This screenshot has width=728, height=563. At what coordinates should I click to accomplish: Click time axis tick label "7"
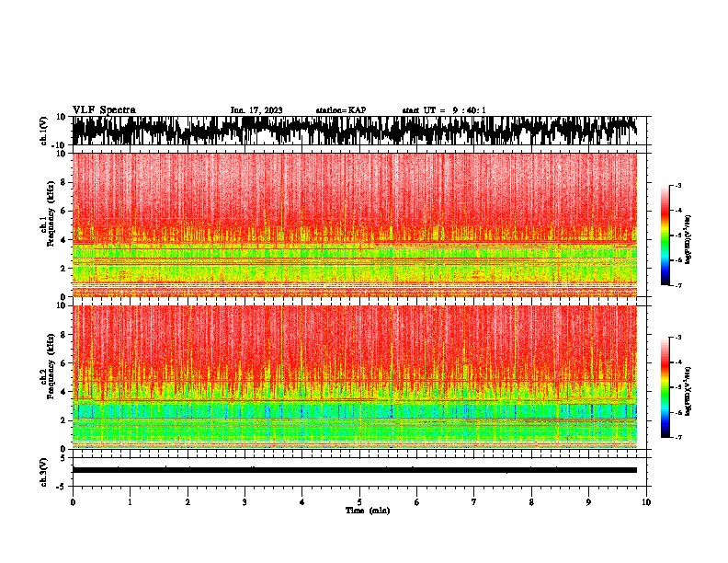pos(474,502)
